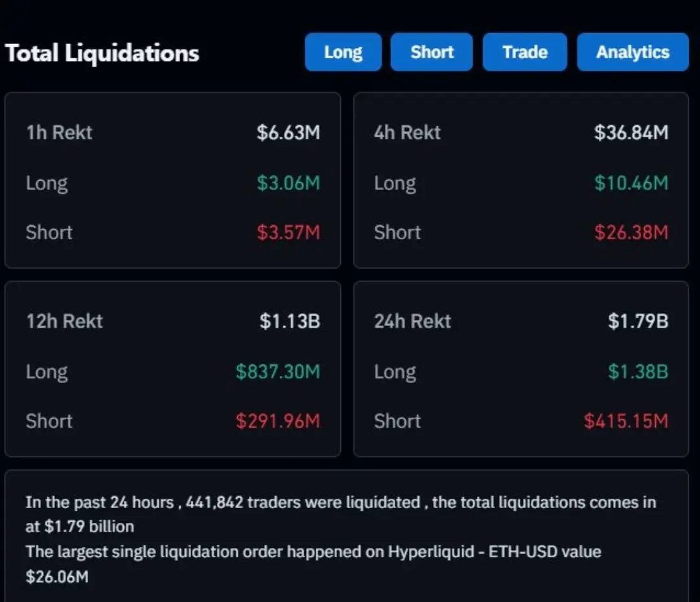Click the Total Liquidations heading
This screenshot has height=602, width=700.
(x=102, y=53)
